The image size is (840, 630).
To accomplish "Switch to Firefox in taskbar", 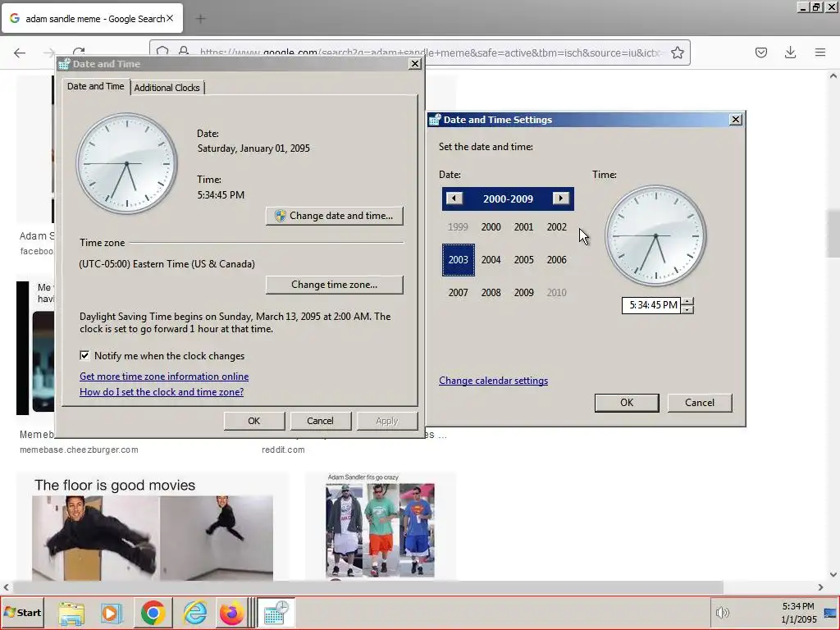I will pos(231,613).
